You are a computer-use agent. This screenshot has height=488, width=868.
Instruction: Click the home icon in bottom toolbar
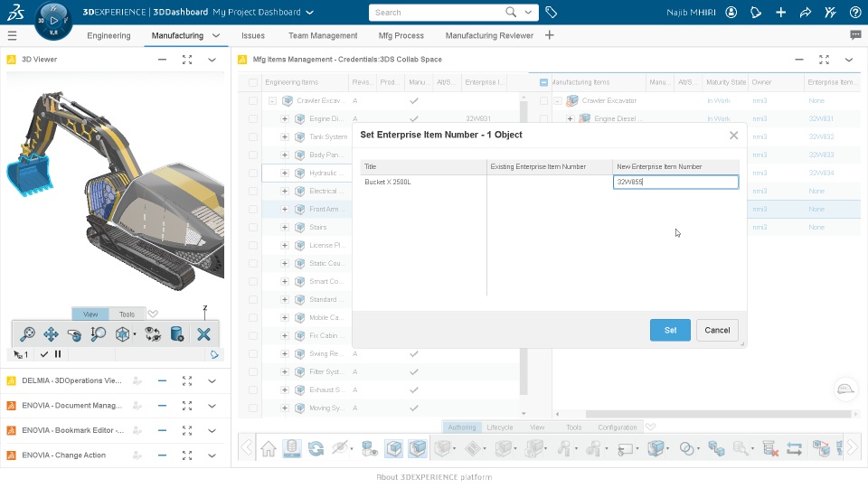click(269, 448)
